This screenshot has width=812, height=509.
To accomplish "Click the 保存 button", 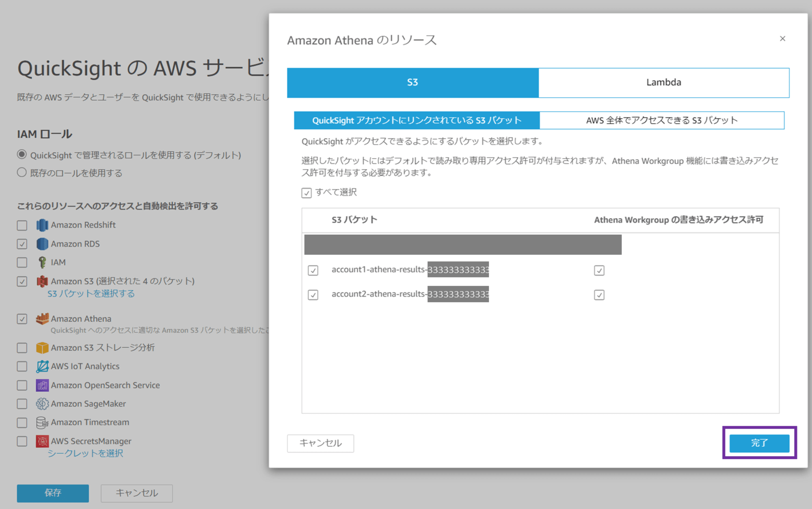I will [53, 493].
